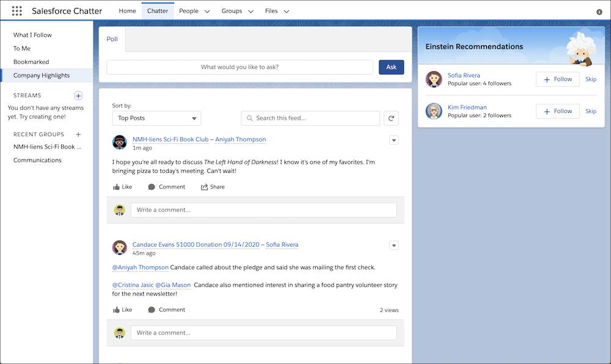Click the Search this feed field
The image size is (611, 364).
coord(310,118)
